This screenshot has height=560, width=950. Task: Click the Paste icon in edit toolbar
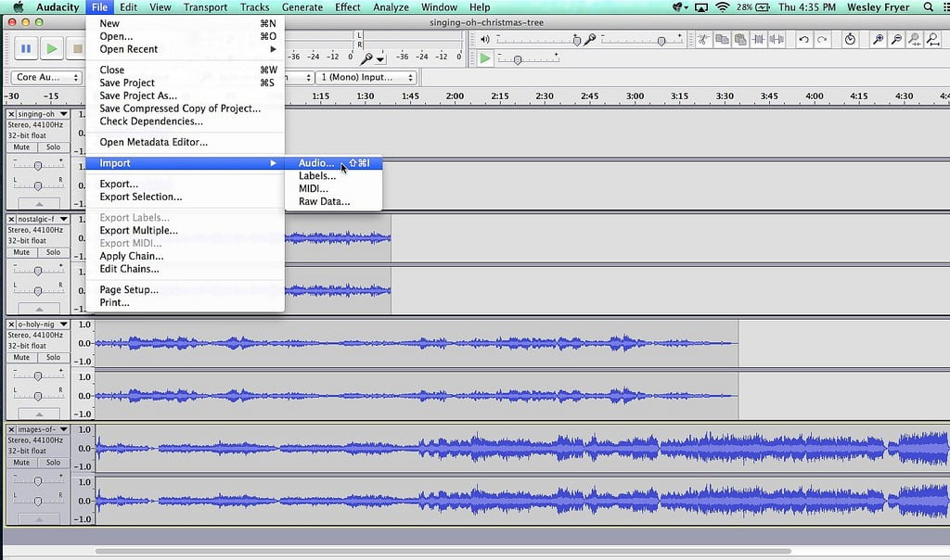(739, 40)
